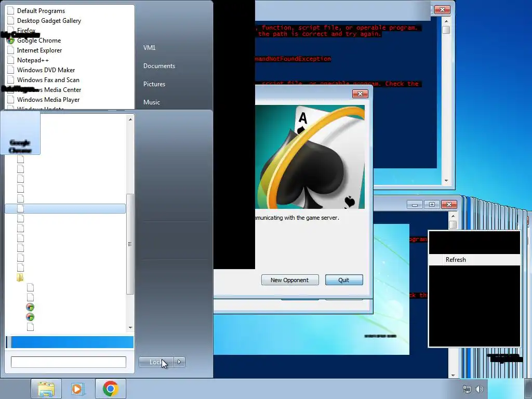Start Windows DVD Maker
Screen dimensions: 532x399
(46, 70)
